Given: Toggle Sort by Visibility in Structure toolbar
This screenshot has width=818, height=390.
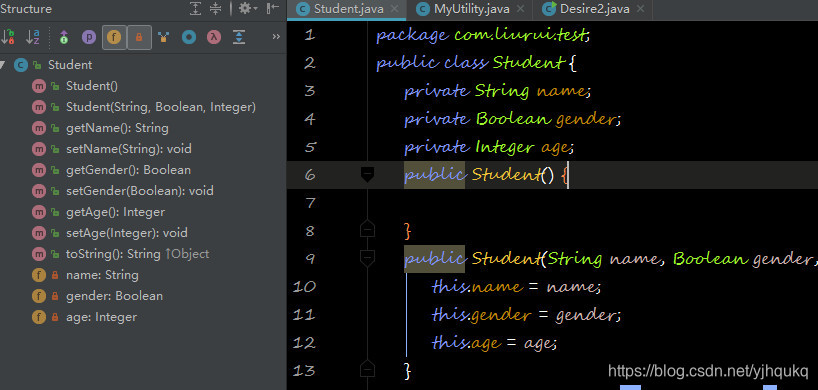Looking at the screenshot, I should [8, 37].
